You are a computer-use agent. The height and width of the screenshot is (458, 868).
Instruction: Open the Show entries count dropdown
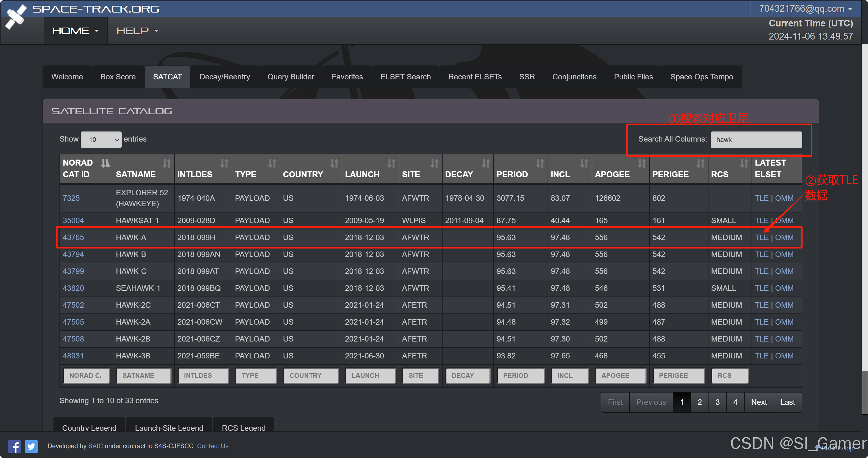coord(101,139)
